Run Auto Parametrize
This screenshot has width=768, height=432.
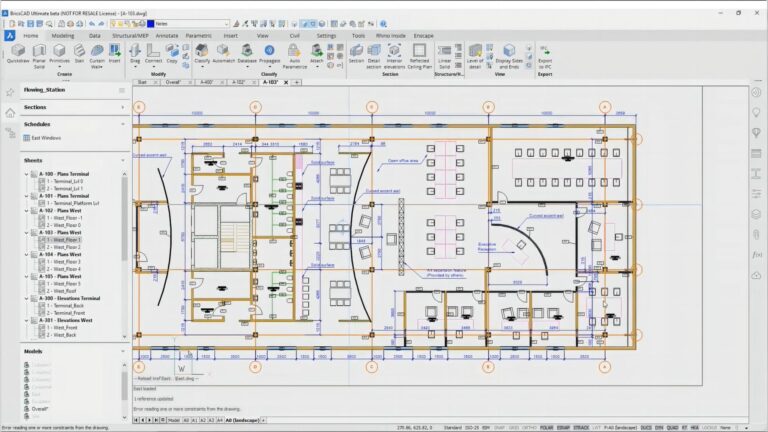[x=294, y=55]
